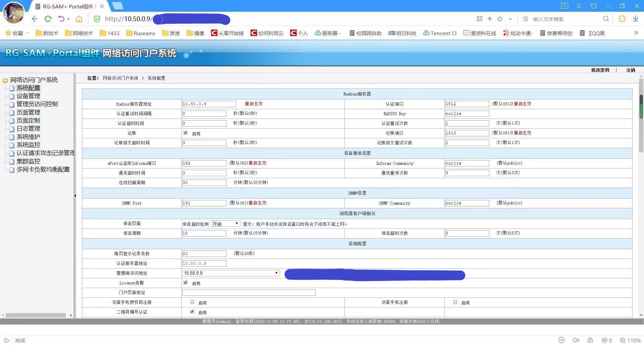Click the sidebar horizontal scrollbar thumb
Viewport: 644px width, 345px height.
pyautogui.click(x=36, y=315)
